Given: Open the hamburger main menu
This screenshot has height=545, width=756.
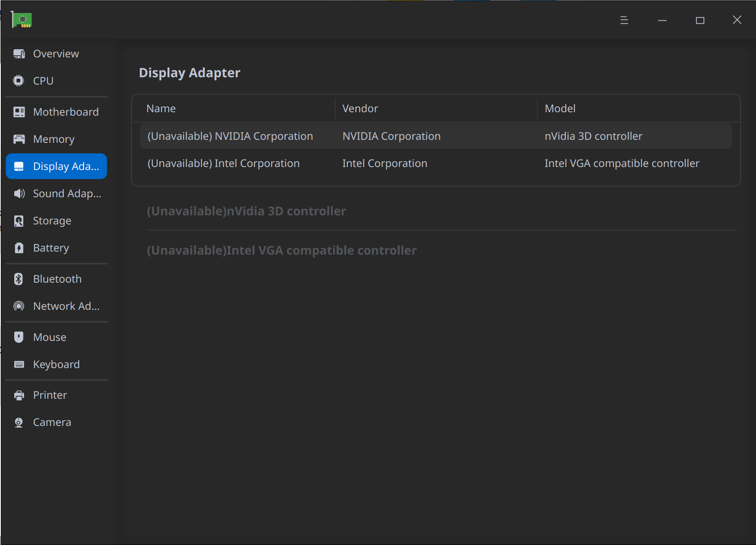Looking at the screenshot, I should pyautogui.click(x=624, y=20).
